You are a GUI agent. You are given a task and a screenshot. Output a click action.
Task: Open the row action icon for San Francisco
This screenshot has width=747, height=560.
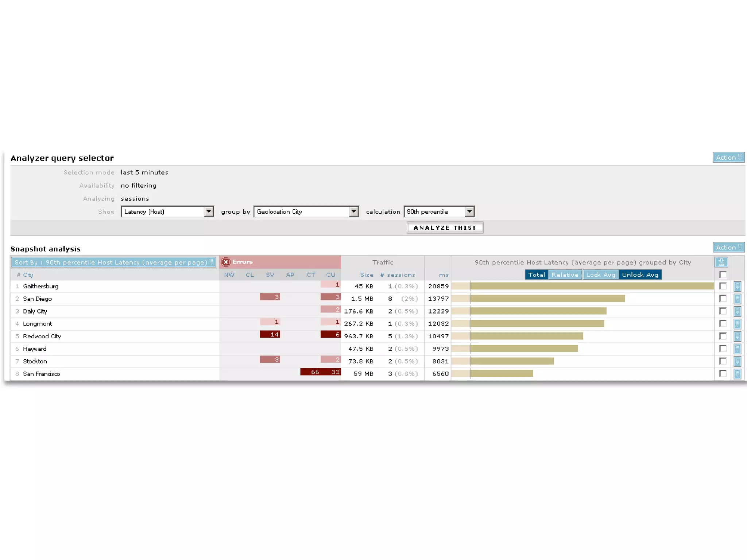(737, 374)
